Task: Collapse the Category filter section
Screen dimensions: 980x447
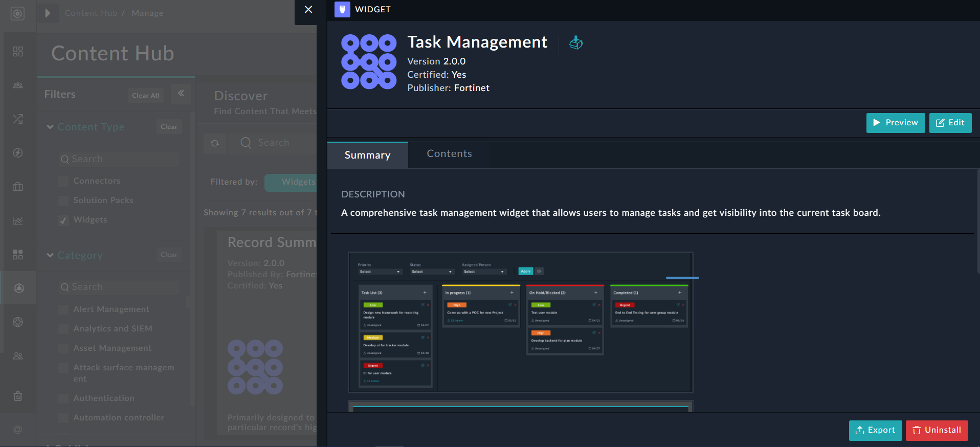Action: 50,255
